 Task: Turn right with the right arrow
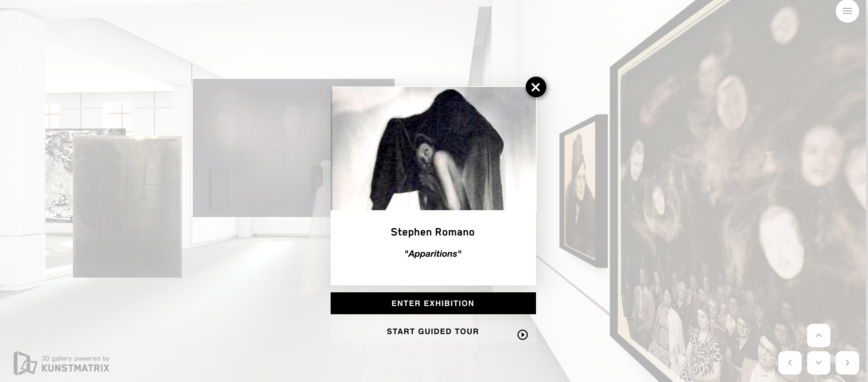[847, 363]
